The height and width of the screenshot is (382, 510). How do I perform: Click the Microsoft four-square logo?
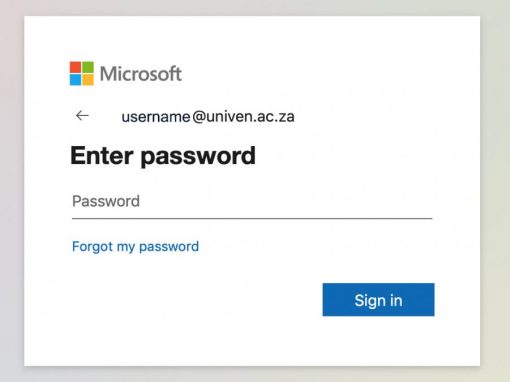(82, 73)
